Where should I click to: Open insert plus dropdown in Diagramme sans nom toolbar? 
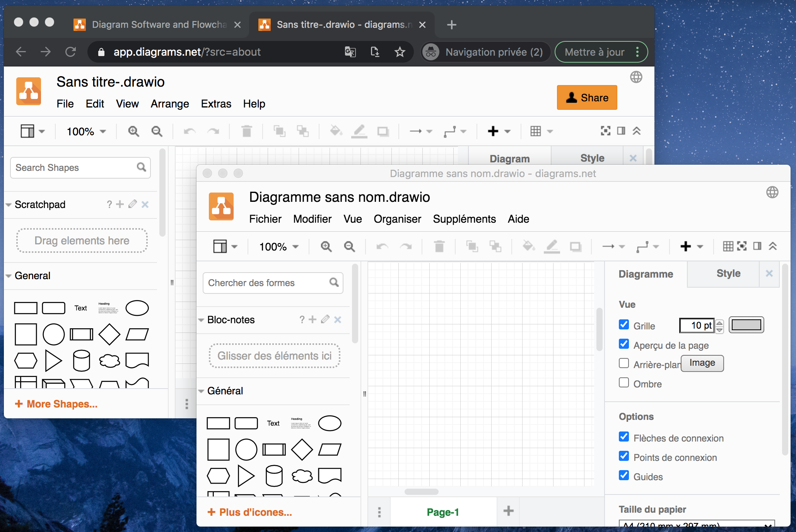pos(692,246)
